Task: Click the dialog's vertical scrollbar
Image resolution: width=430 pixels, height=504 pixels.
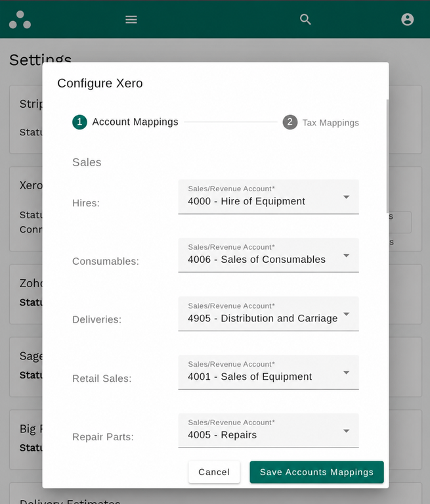Action: point(387,156)
